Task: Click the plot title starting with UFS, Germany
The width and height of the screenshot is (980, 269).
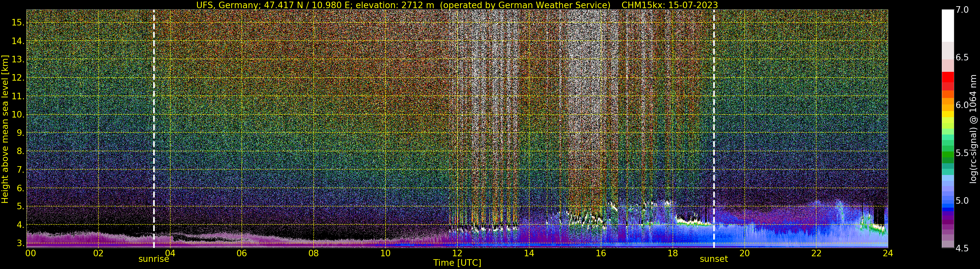Action: [457, 5]
